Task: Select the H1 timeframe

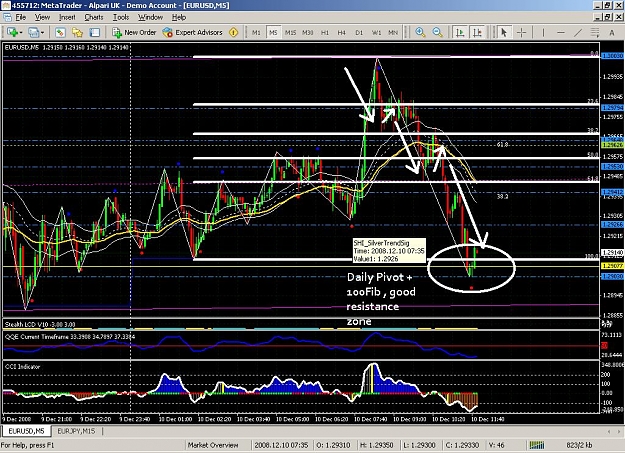Action: [325, 33]
